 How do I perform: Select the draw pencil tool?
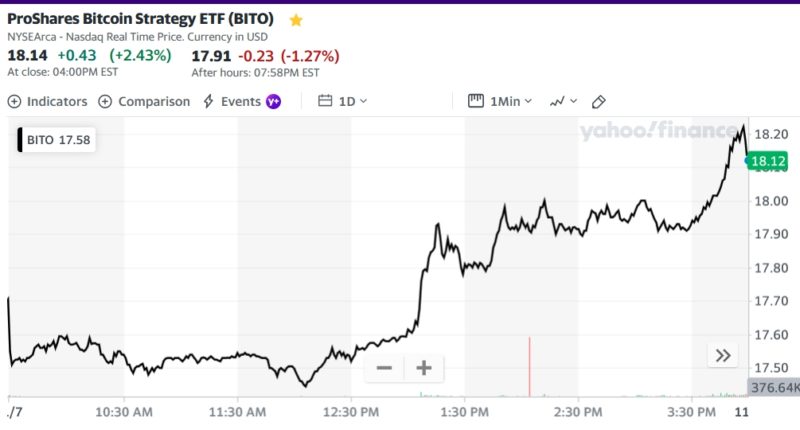[599, 101]
